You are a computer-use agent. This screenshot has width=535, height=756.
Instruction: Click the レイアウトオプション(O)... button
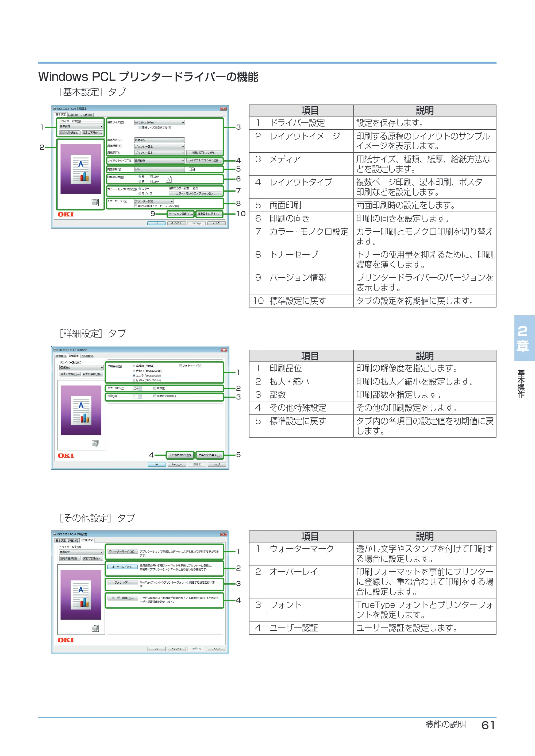coord(204,161)
